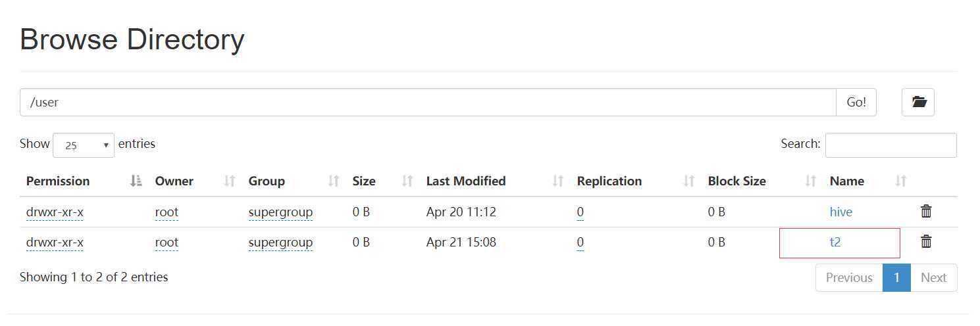
Task: Open the Show entries count dropdown
Action: (x=84, y=145)
